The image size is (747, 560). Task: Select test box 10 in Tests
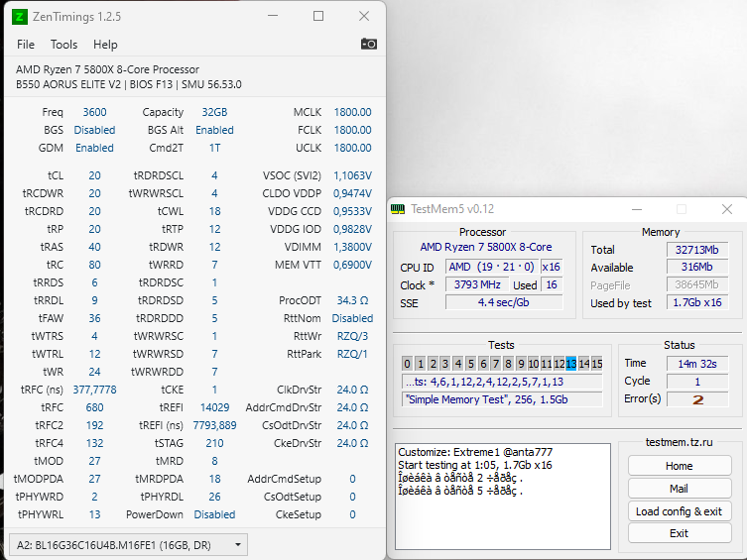point(534,364)
